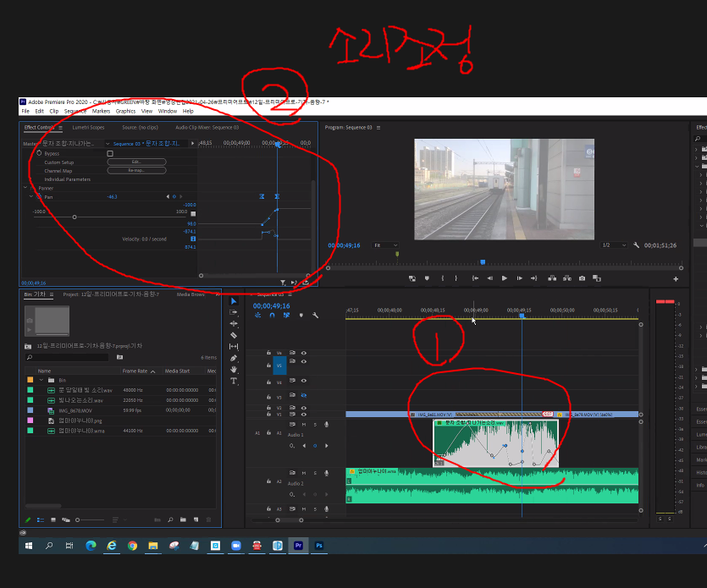The image size is (707, 588).
Task: Open Button Editor plus icon
Action: point(676,279)
